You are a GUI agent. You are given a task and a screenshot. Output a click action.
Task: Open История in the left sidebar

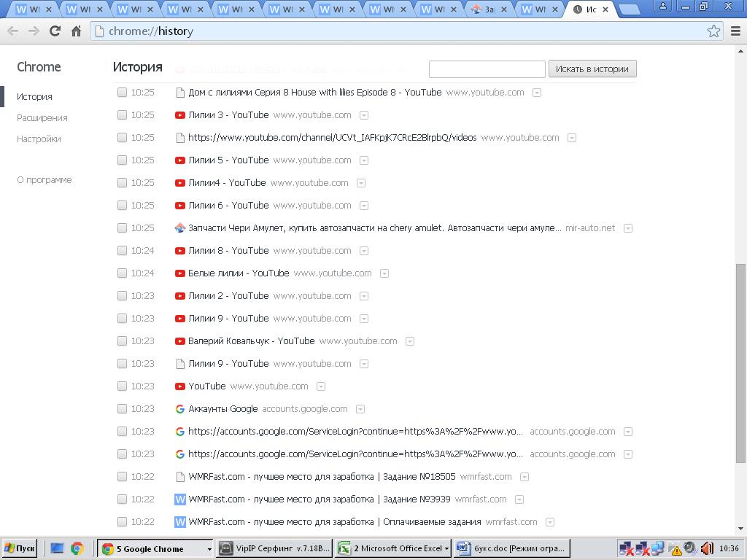click(34, 97)
